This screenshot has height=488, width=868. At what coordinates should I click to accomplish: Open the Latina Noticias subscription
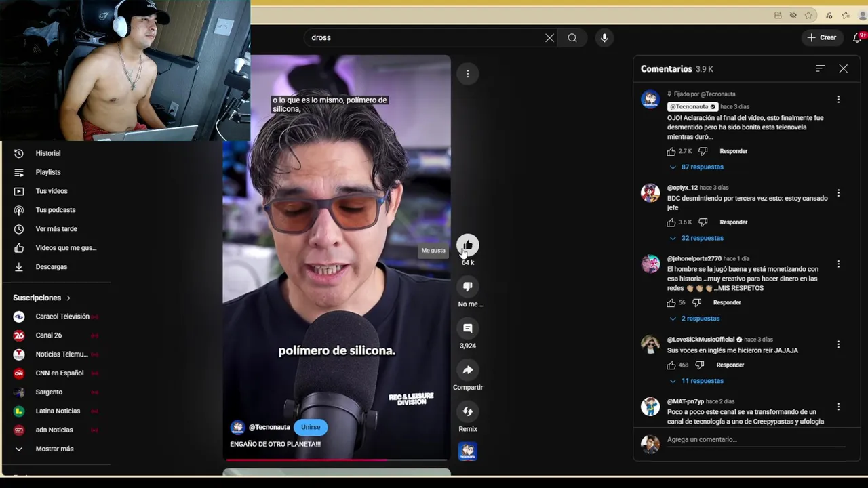(58, 411)
